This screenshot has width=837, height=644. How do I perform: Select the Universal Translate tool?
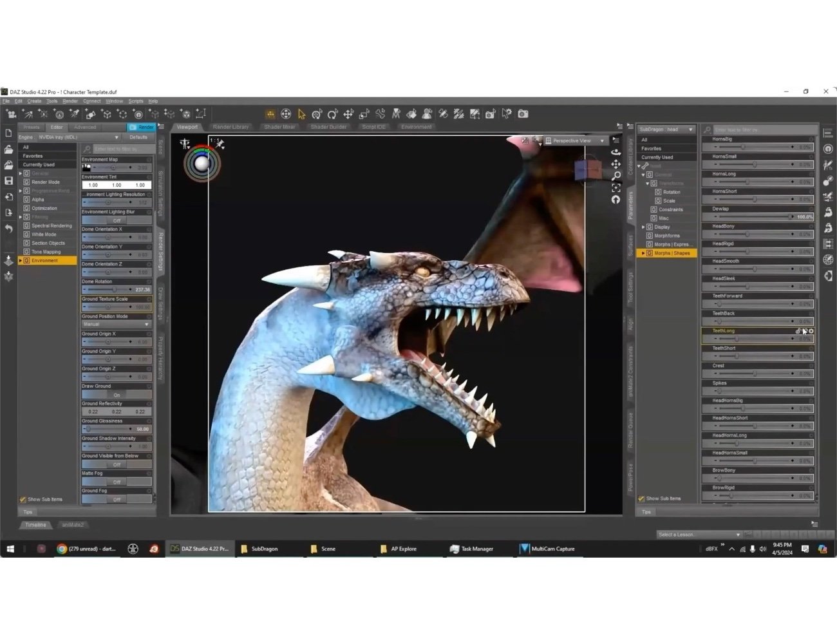coord(349,114)
